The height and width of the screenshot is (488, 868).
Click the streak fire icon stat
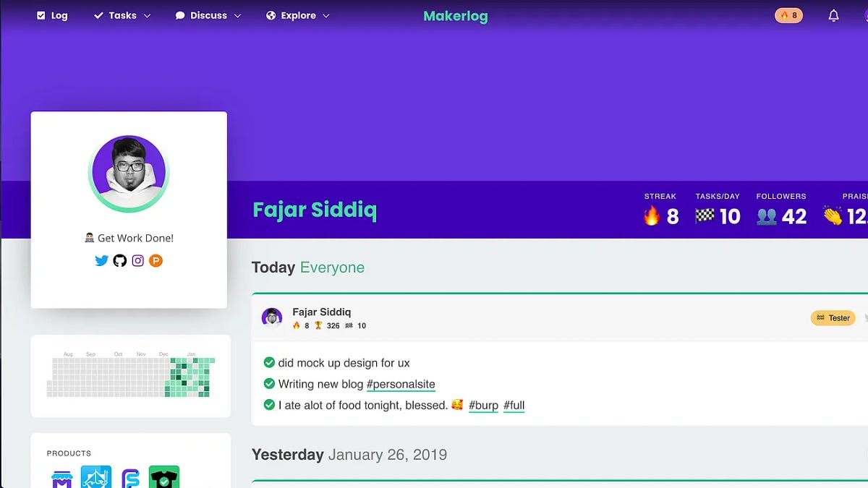click(652, 215)
